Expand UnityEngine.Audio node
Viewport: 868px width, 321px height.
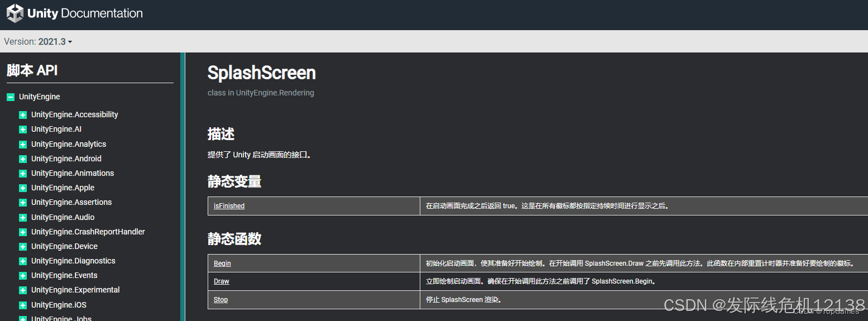point(23,218)
